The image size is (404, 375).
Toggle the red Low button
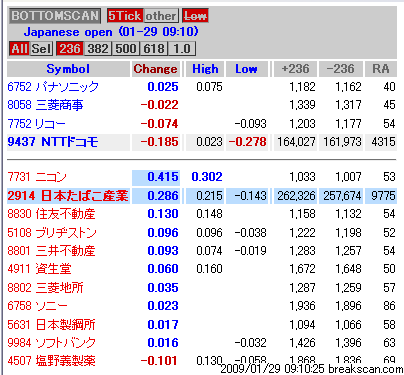pyautogui.click(x=195, y=16)
